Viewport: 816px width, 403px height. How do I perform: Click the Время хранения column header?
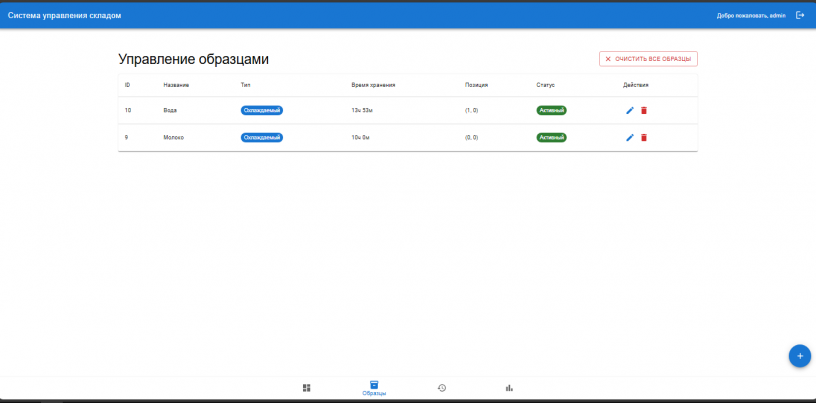point(373,85)
